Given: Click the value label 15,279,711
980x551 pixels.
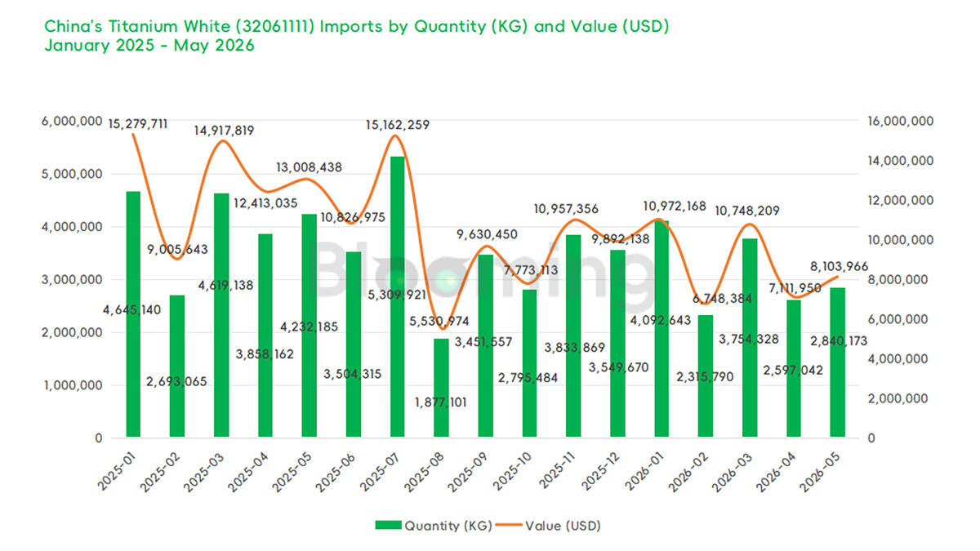Looking at the screenshot, I should (138, 124).
